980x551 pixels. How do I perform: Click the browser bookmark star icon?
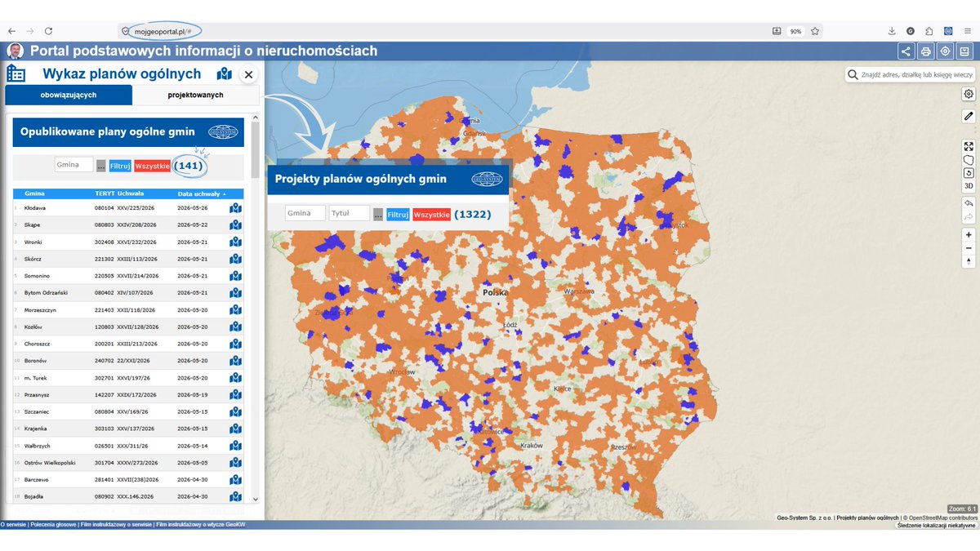[815, 31]
